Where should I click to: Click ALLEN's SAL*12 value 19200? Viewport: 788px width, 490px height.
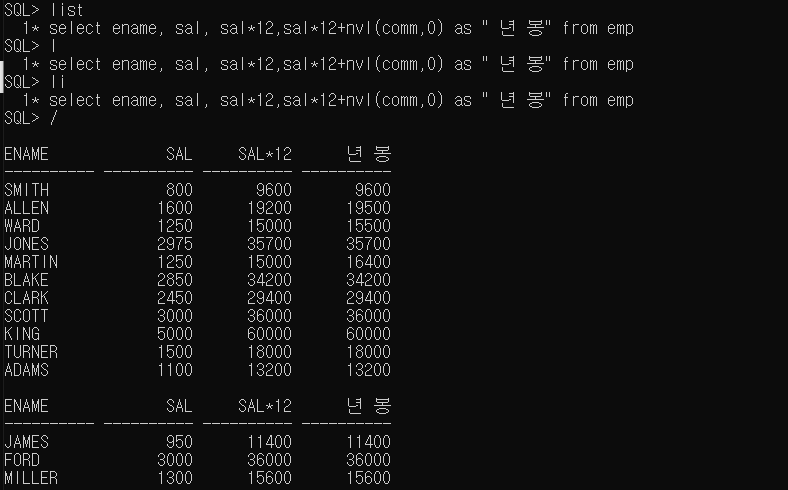[x=269, y=208]
